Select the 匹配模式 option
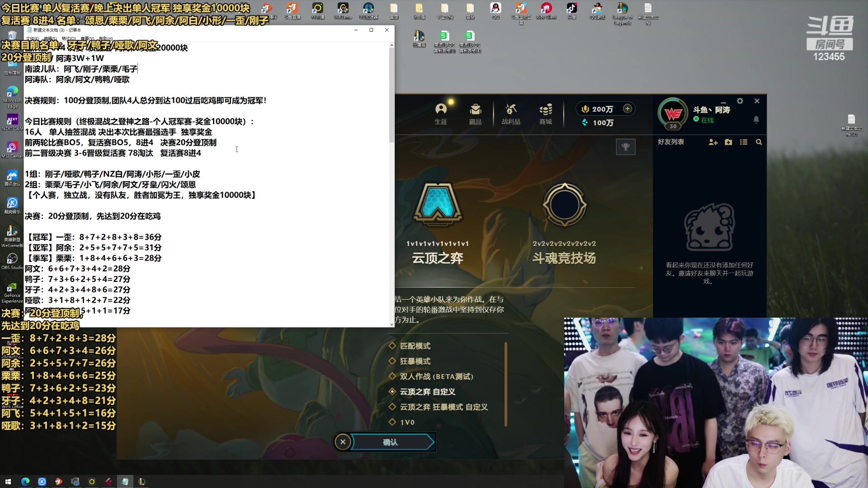 [x=415, y=346]
